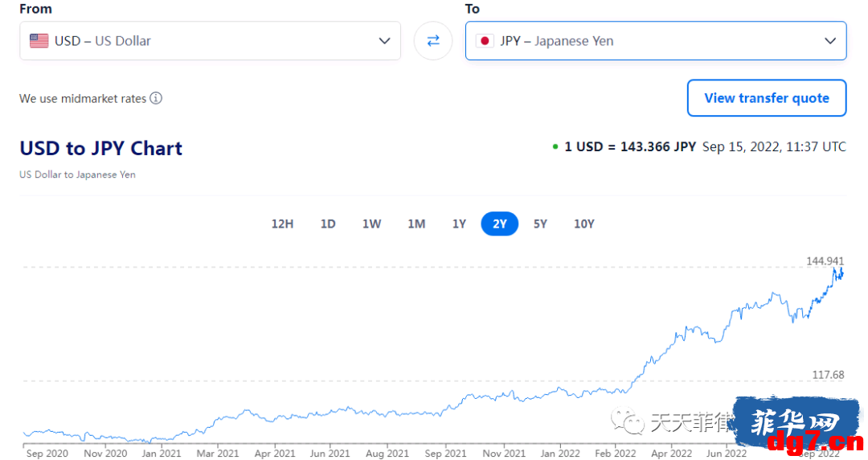Click the WeChat logo watermark
The width and height of the screenshot is (868, 460).
(628, 421)
